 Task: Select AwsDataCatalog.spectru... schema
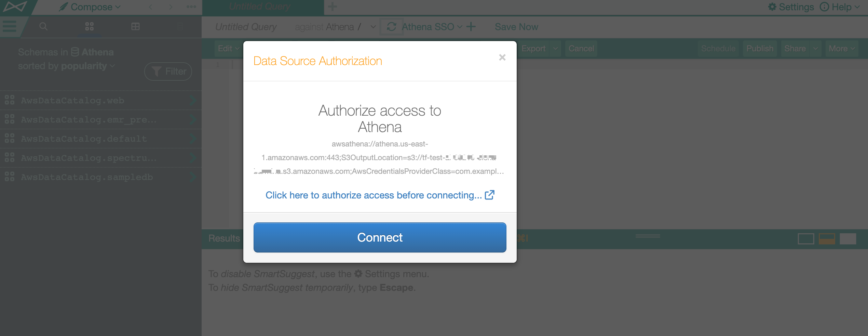click(x=100, y=158)
